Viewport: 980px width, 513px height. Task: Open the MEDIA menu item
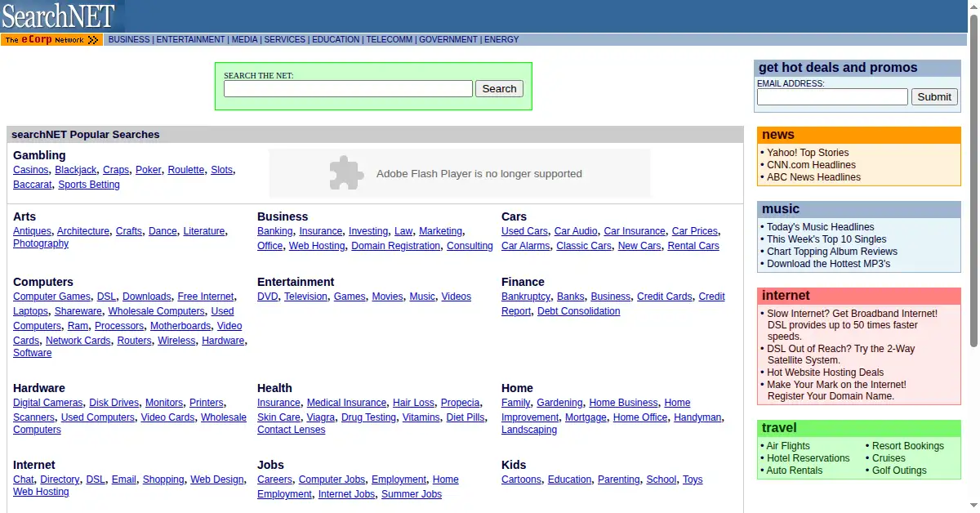[244, 39]
